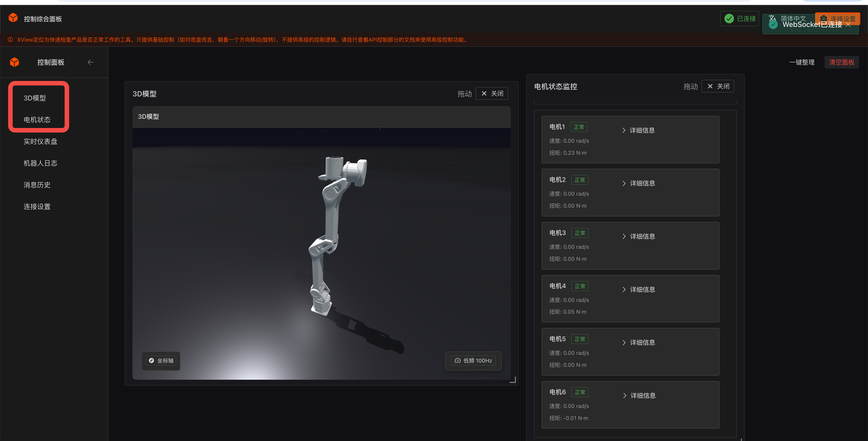Click the drag handle of motor status panel
Screen dimensions: 868x441
[x=690, y=87]
